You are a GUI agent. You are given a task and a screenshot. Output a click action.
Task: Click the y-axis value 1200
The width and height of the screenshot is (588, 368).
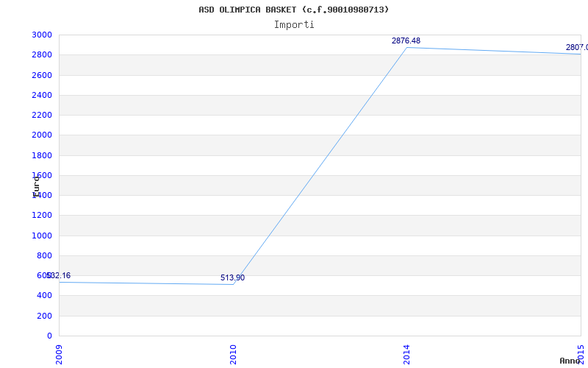[x=42, y=216]
